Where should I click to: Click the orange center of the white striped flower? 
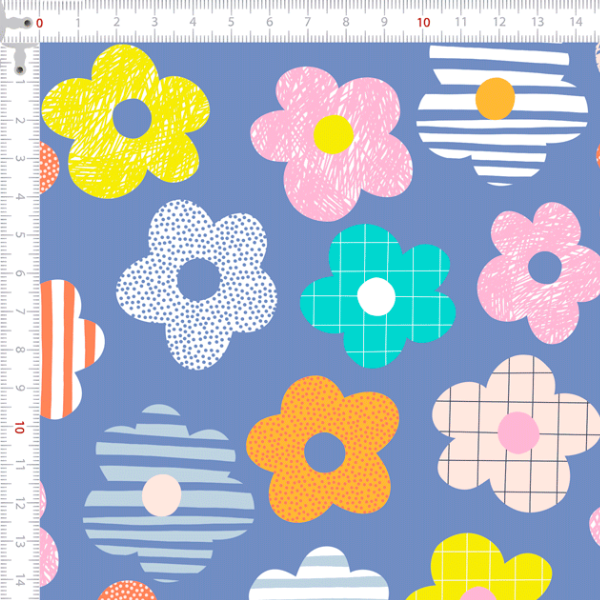click(495, 99)
